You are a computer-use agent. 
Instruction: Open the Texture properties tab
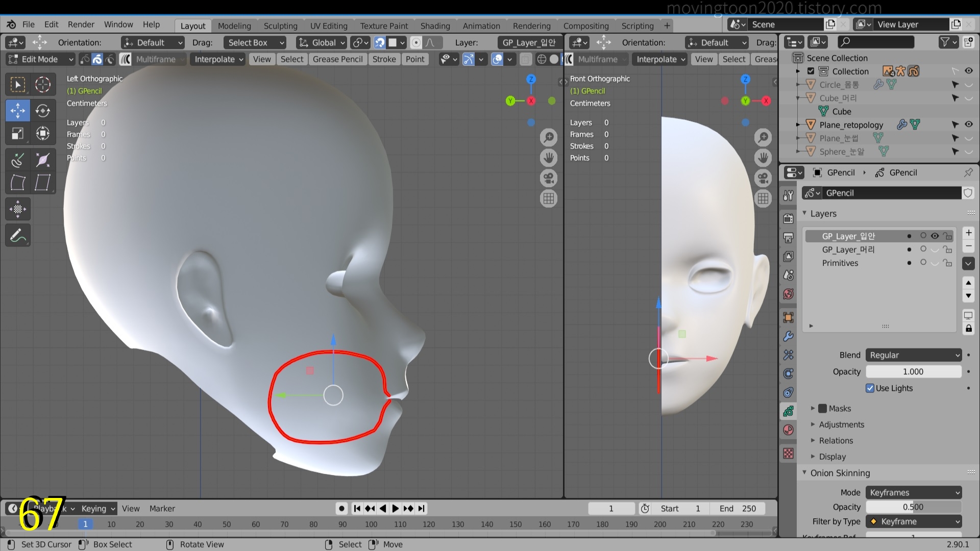[x=788, y=453]
